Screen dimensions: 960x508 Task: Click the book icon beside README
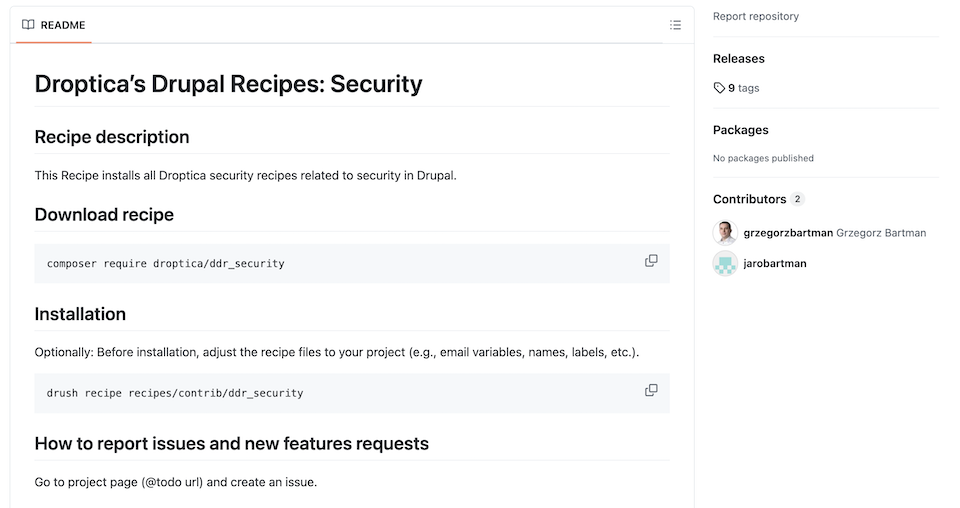[28, 25]
